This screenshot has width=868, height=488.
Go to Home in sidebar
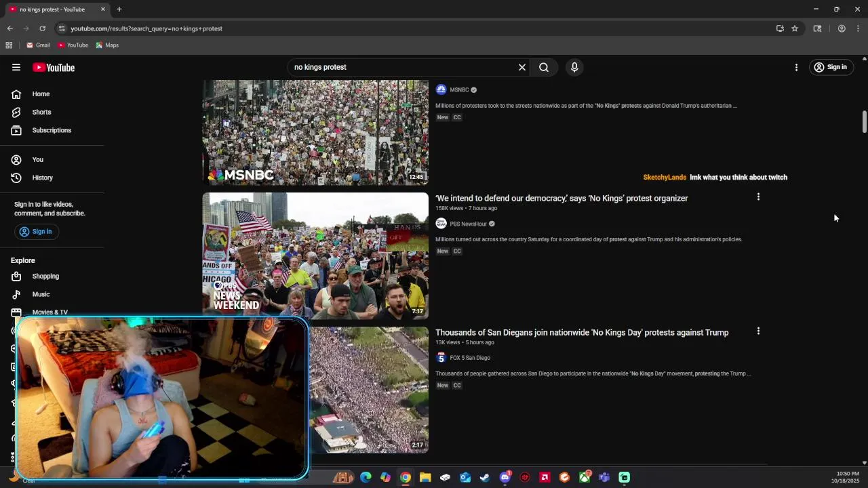tap(41, 94)
